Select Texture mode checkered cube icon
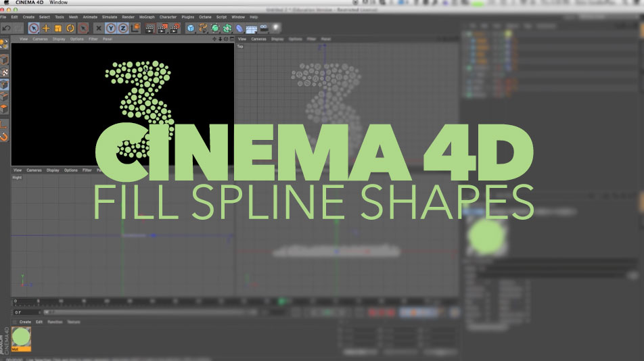This screenshot has width=644, height=361. tap(4, 72)
